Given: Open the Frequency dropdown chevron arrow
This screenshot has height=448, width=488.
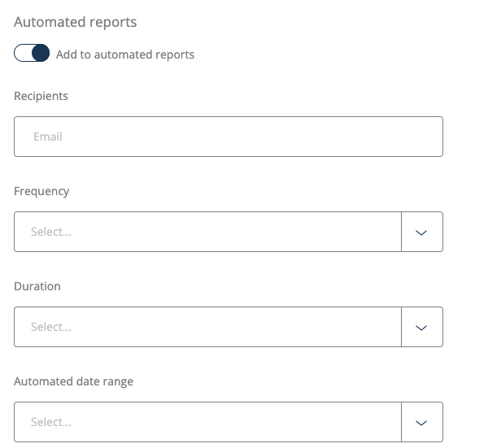Looking at the screenshot, I should 421,232.
